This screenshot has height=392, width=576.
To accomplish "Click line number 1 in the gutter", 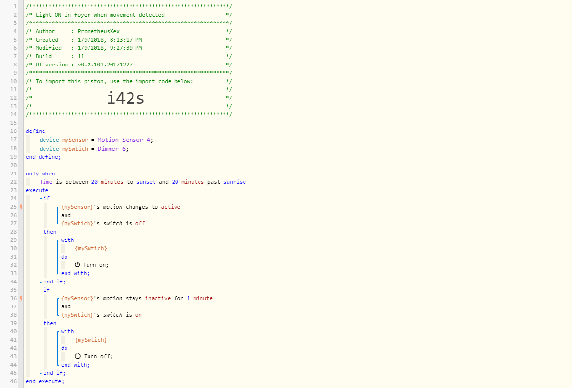I will coord(15,7).
